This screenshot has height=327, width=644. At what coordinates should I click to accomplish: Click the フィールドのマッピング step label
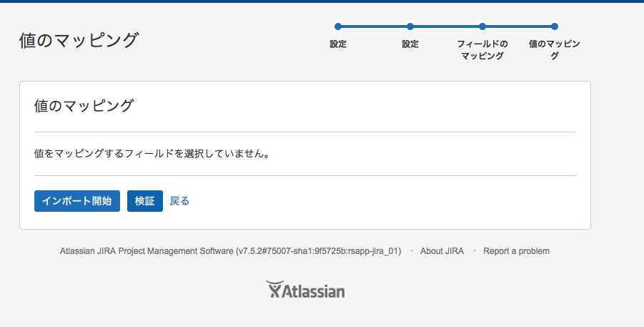pyautogui.click(x=482, y=50)
